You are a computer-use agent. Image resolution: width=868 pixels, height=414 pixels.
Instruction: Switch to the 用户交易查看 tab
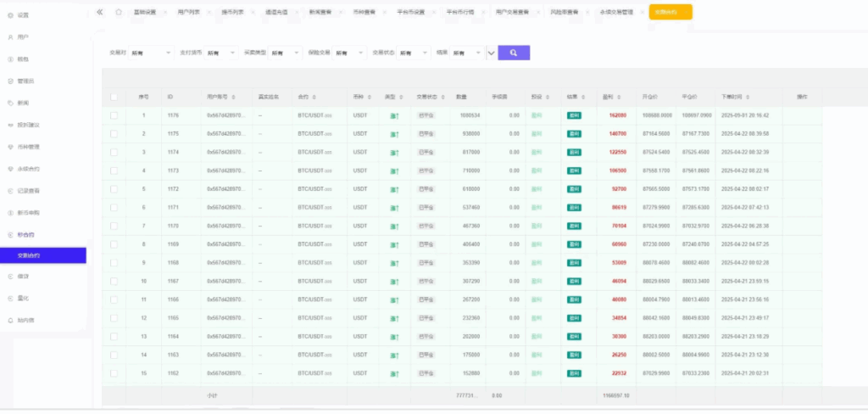click(512, 12)
